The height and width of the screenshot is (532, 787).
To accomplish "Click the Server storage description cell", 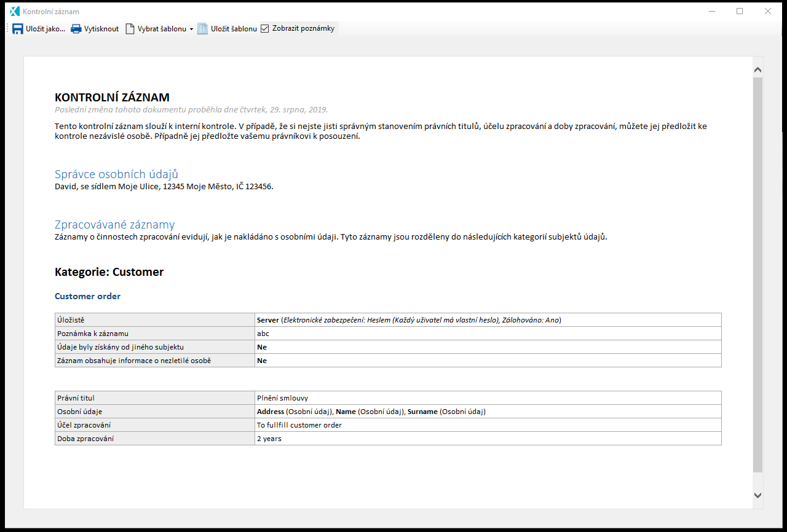I will pyautogui.click(x=488, y=320).
